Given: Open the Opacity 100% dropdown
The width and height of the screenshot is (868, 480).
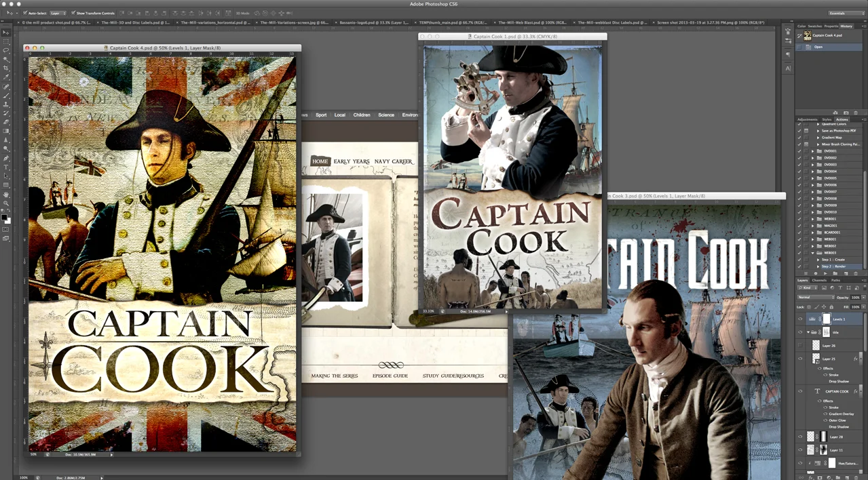Looking at the screenshot, I should click(x=863, y=298).
